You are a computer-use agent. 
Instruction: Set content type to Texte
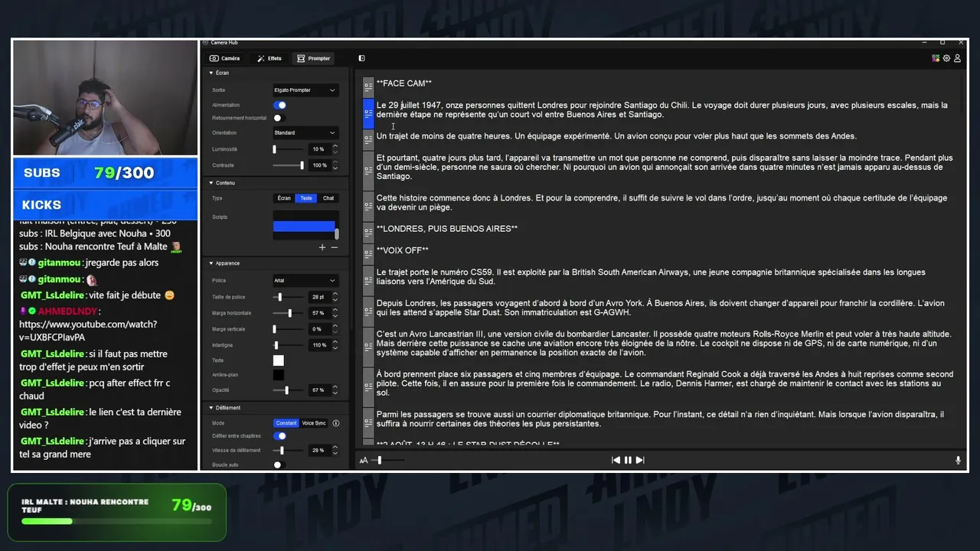[x=306, y=198]
